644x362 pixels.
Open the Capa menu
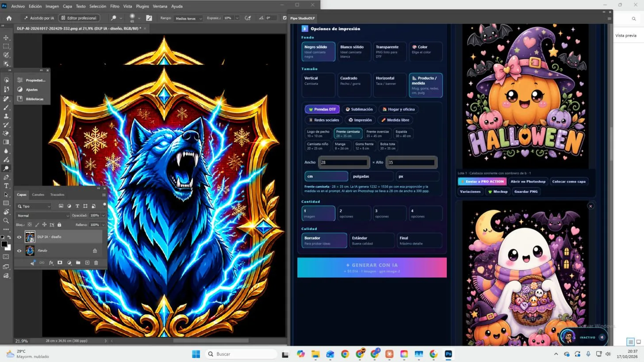67,6
